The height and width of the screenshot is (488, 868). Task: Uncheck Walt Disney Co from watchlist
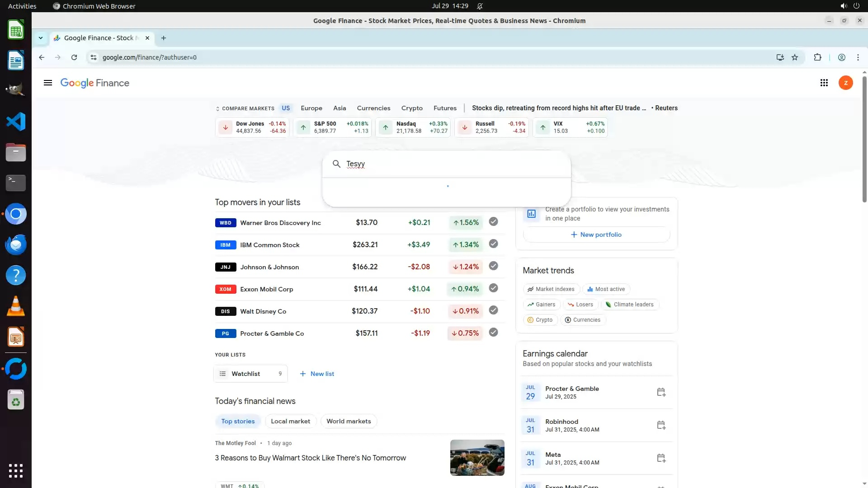tap(493, 310)
